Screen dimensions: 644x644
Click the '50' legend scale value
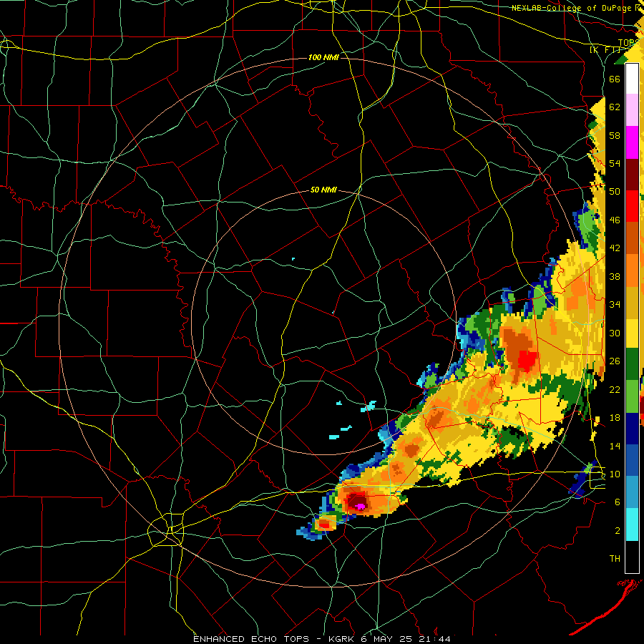(615, 191)
